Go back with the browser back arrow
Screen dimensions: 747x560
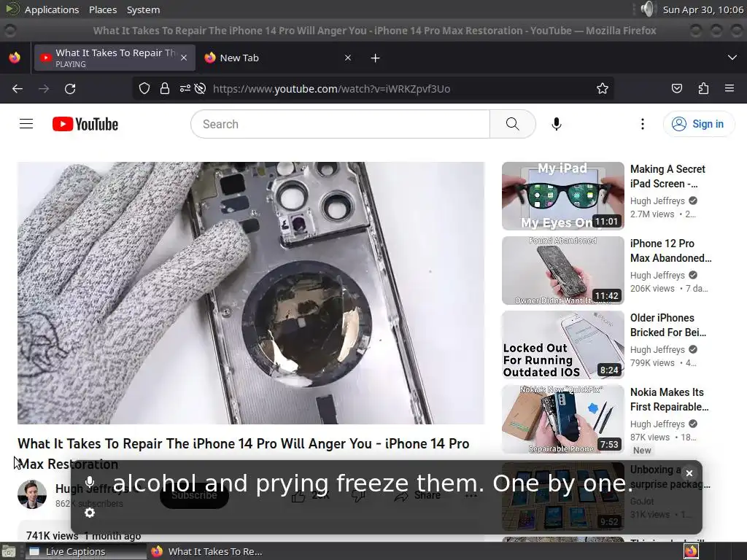coord(18,88)
